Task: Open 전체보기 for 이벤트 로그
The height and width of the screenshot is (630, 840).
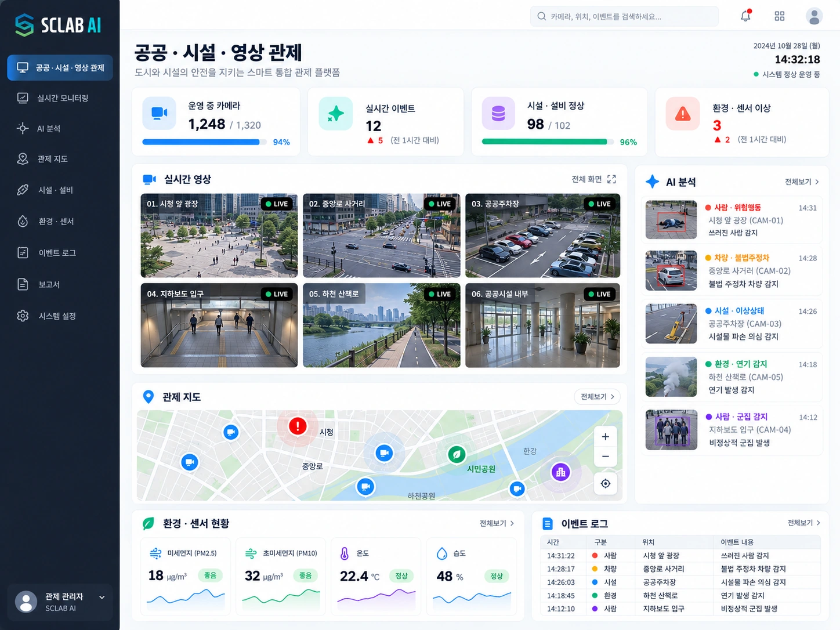Action: click(x=804, y=523)
